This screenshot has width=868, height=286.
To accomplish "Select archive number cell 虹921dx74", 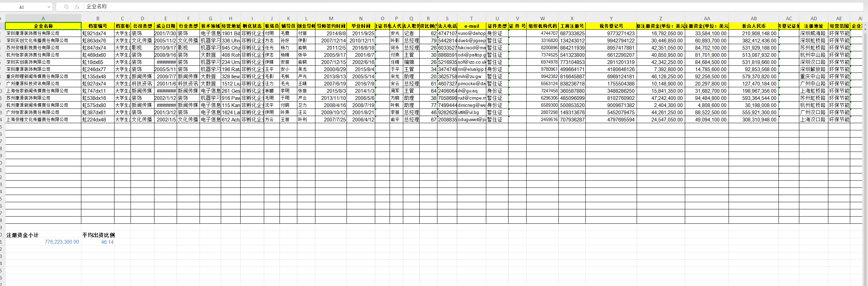I will (x=98, y=34).
